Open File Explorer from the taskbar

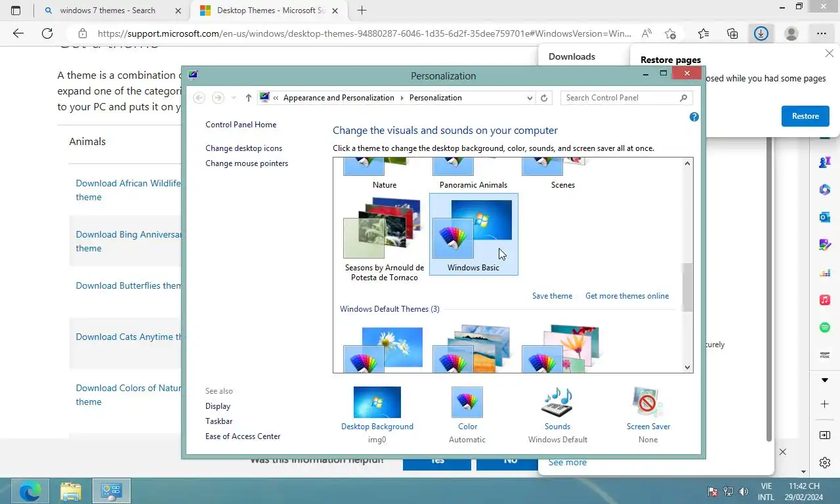coord(71,491)
